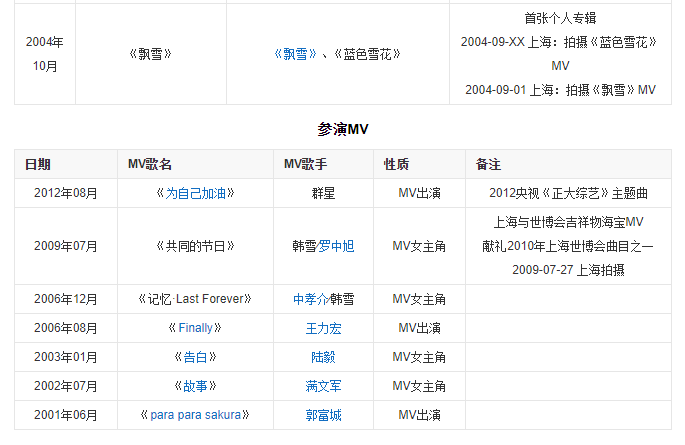Image resolution: width=685 pixels, height=445 pixels.
Task: Click the MV歌名 column header
Action: (x=150, y=164)
